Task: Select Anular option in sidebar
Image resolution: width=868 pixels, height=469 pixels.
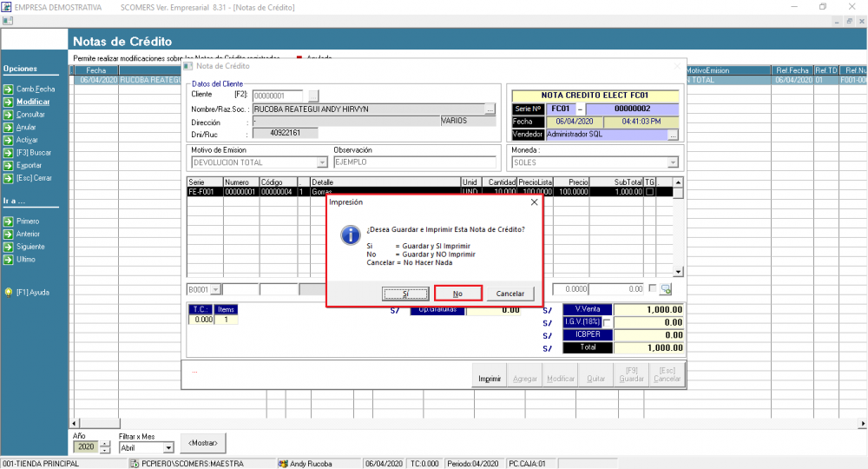Action: tap(26, 128)
